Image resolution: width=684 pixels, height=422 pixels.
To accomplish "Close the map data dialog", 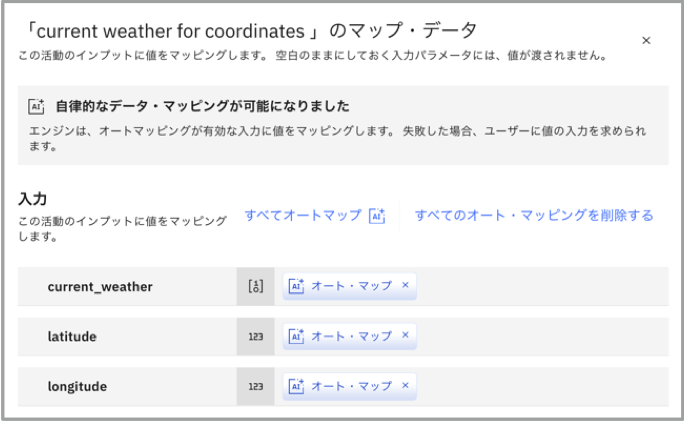I will point(646,40).
